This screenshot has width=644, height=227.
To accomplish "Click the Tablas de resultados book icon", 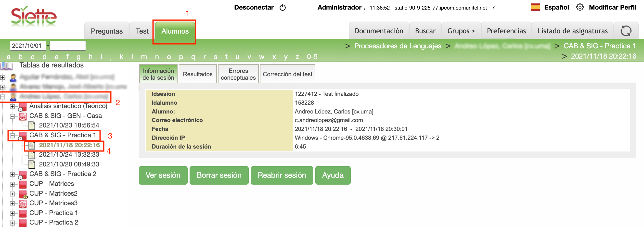I will [7, 66].
